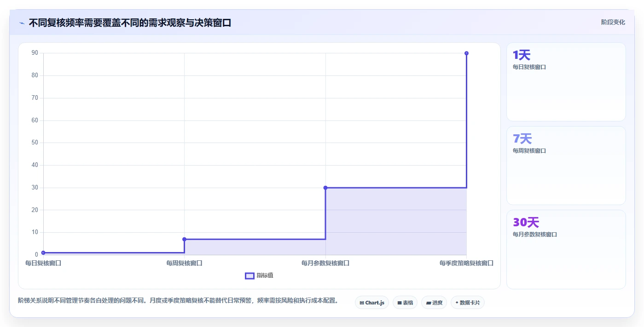The width and height of the screenshot is (644, 327).
Task: Click the data point at 每季度策略复核窗口
Action: click(466, 53)
